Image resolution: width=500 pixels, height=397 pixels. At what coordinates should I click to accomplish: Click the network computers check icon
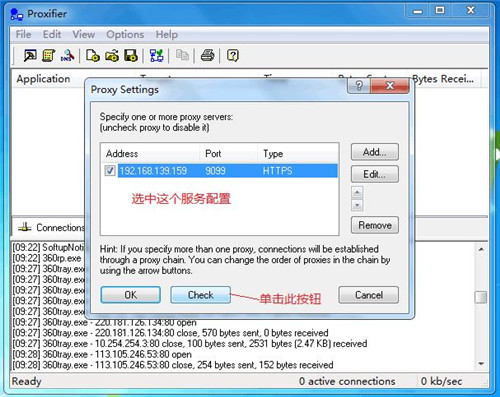[156, 55]
